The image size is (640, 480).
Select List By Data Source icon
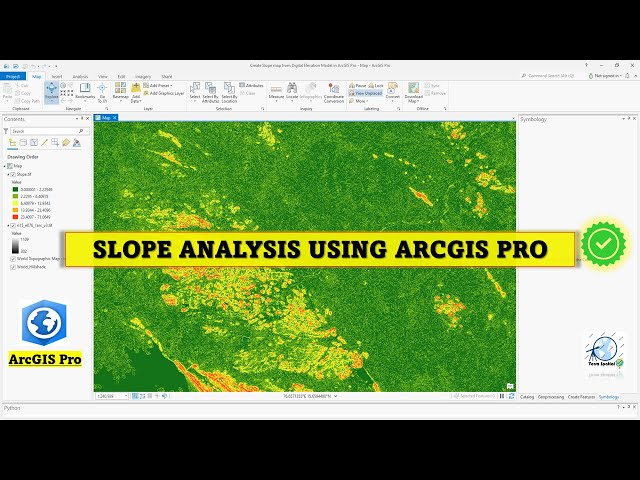[x=23, y=142]
